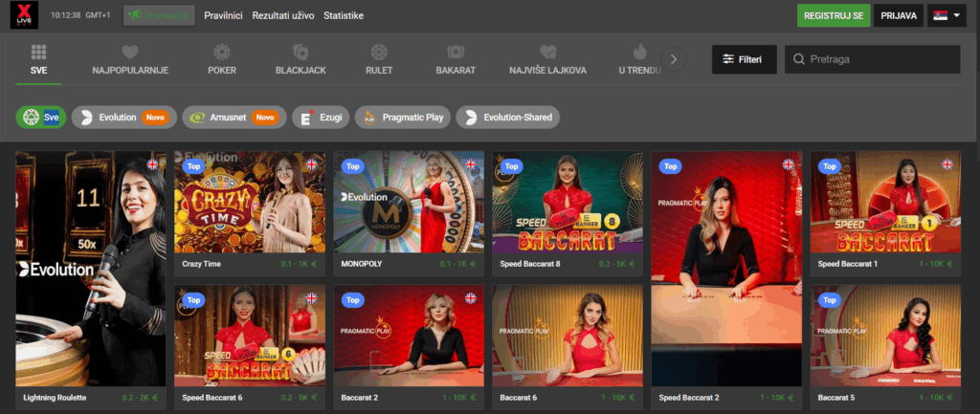The image size is (980, 414).
Task: Click the Baccarat 6 title text
Action: coord(518,397)
